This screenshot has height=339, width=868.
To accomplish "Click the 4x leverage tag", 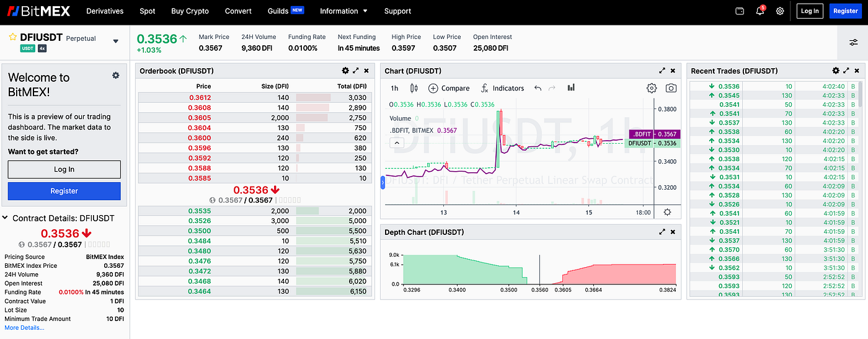I will 42,48.
